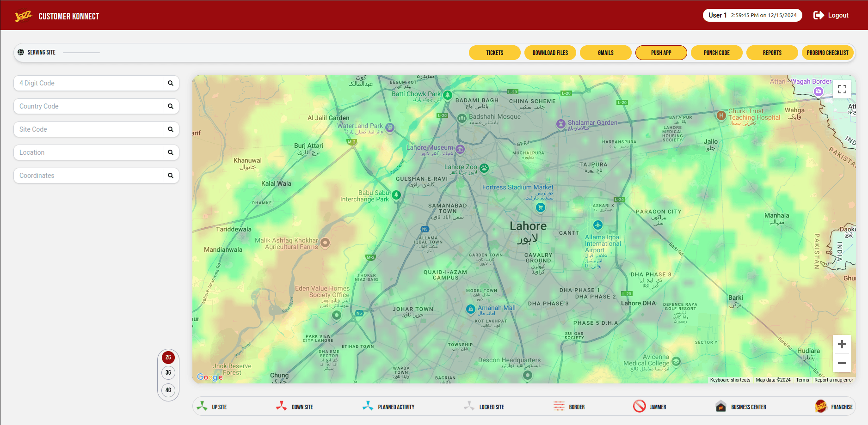This screenshot has height=425, width=868.
Task: Focus the Coordinates input field
Action: pos(89,176)
